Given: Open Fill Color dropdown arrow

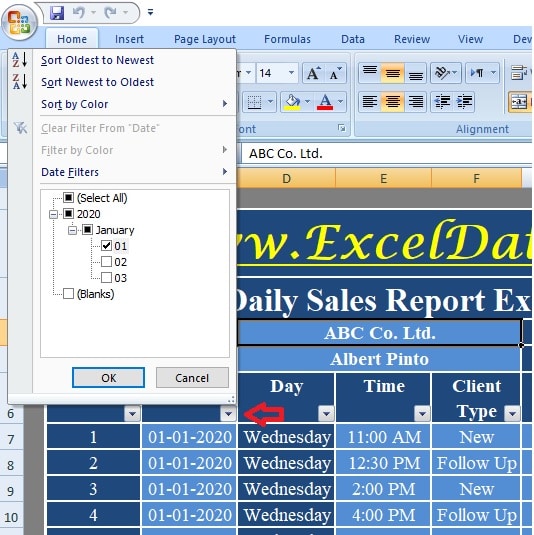Looking at the screenshot, I should [307, 102].
